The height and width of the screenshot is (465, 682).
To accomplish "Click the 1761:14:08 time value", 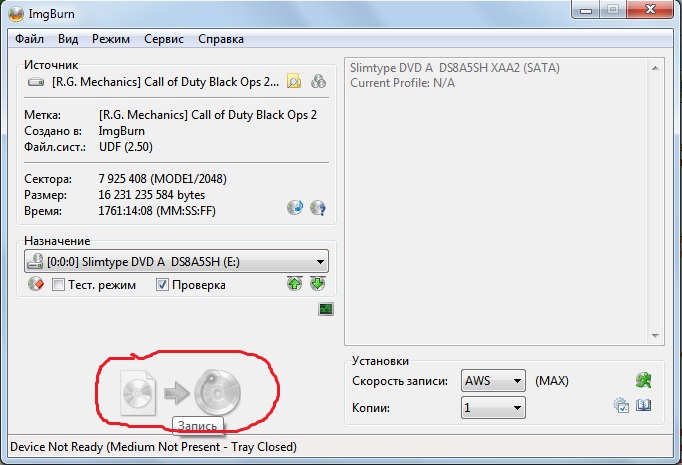I will [126, 211].
